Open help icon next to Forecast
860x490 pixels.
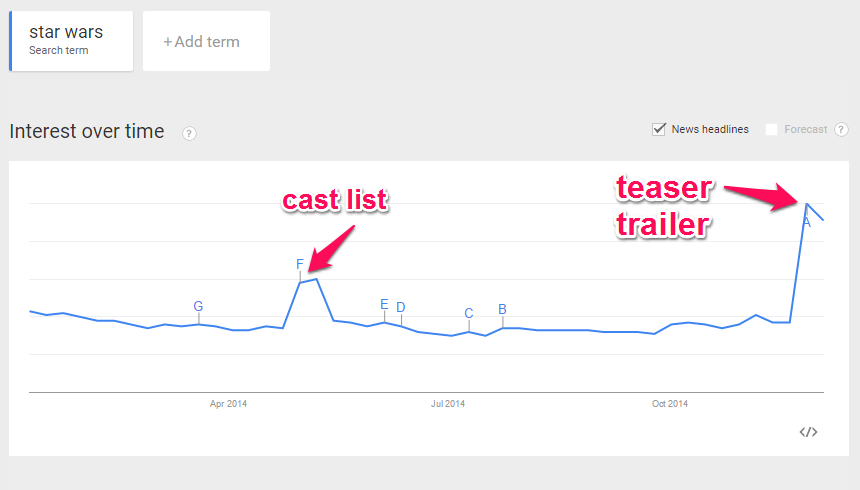(x=841, y=129)
